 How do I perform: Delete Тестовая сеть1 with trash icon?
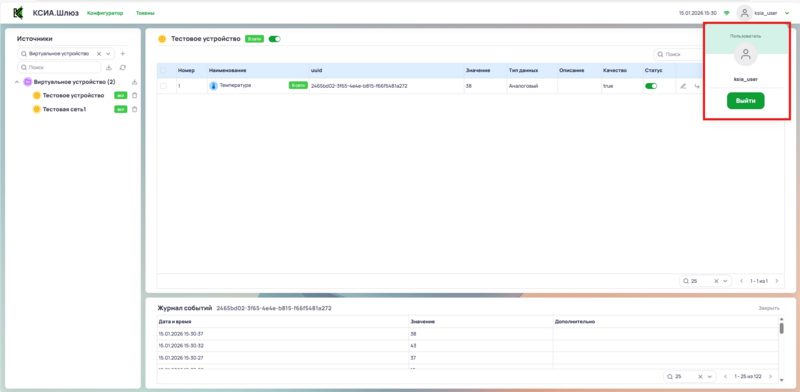[x=135, y=109]
